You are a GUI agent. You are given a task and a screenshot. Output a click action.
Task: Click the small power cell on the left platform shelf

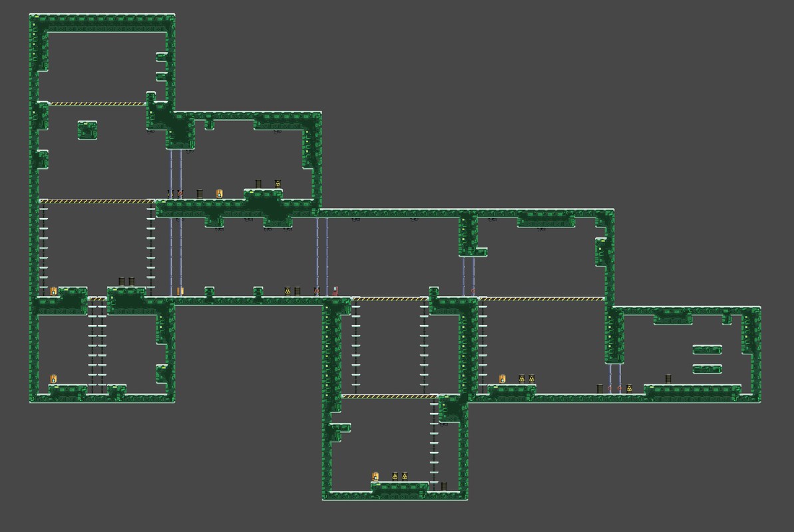click(53, 291)
